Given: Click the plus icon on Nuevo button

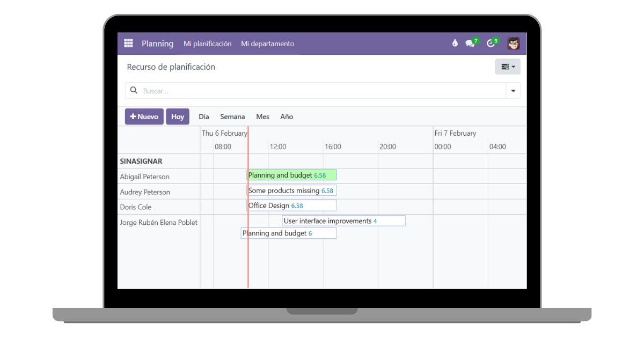Looking at the screenshot, I should pos(133,116).
